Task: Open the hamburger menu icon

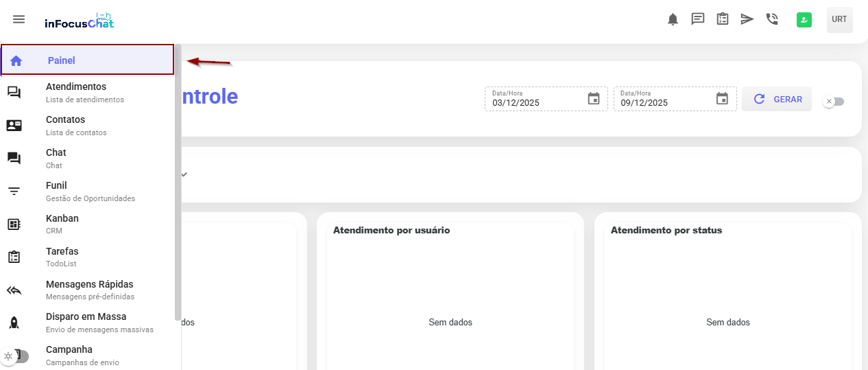Action: coord(19,19)
